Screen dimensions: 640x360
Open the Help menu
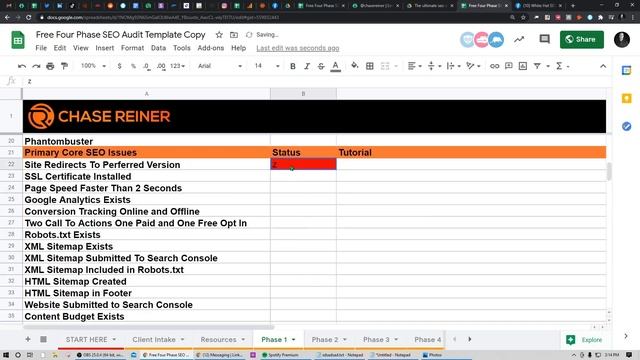[238, 48]
